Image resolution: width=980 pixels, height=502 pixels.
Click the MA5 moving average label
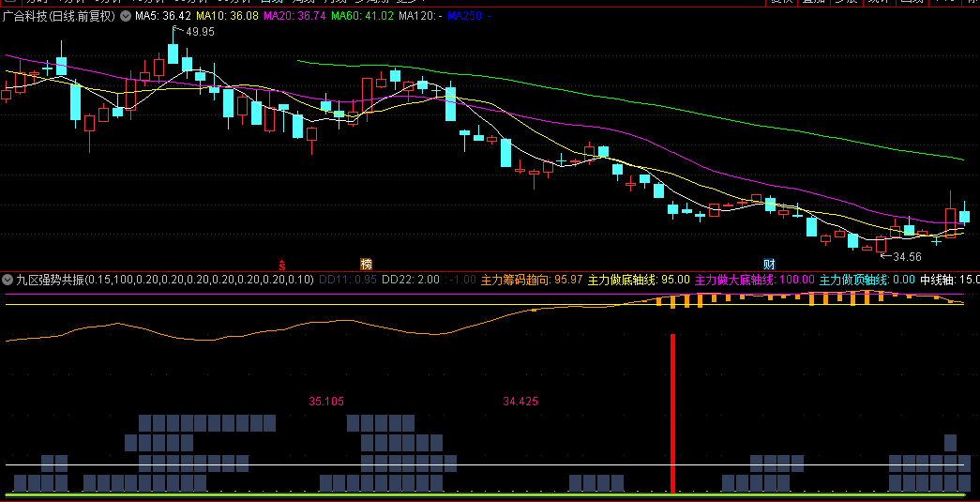[163, 16]
